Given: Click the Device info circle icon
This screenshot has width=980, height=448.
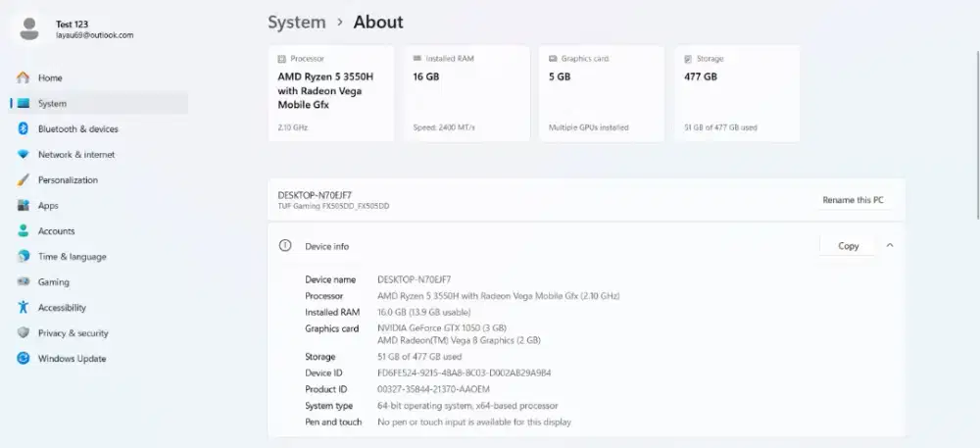Looking at the screenshot, I should 285,245.
